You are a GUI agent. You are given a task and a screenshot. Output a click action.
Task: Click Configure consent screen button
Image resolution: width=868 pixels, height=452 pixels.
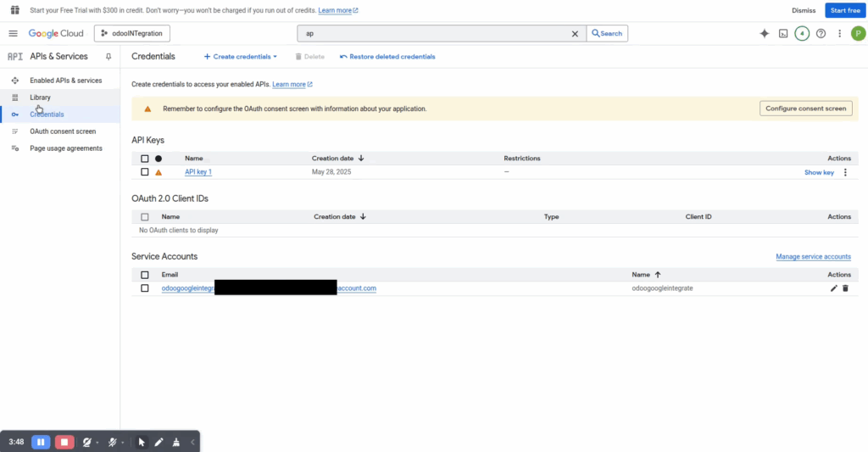tap(805, 109)
